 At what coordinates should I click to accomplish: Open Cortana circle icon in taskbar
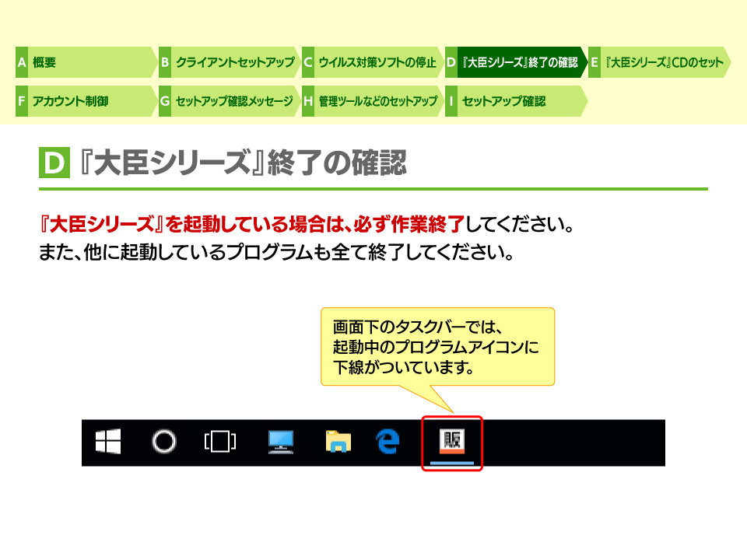[x=164, y=442]
